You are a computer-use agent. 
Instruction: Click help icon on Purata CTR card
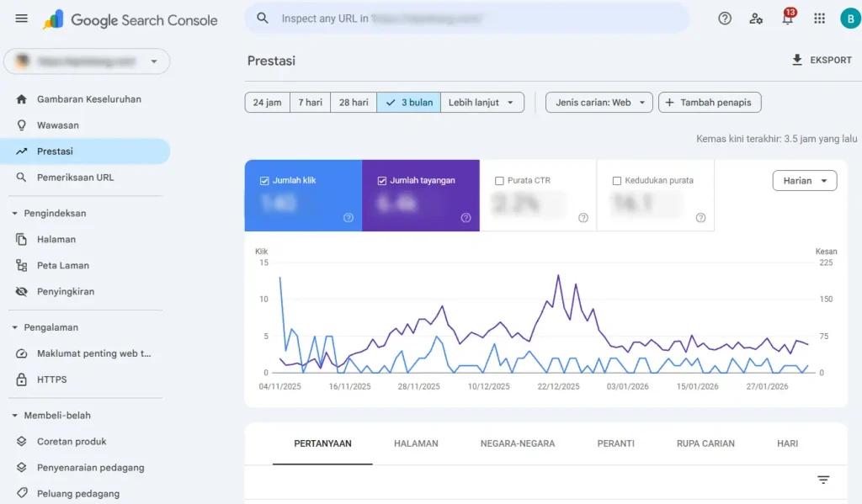583,218
